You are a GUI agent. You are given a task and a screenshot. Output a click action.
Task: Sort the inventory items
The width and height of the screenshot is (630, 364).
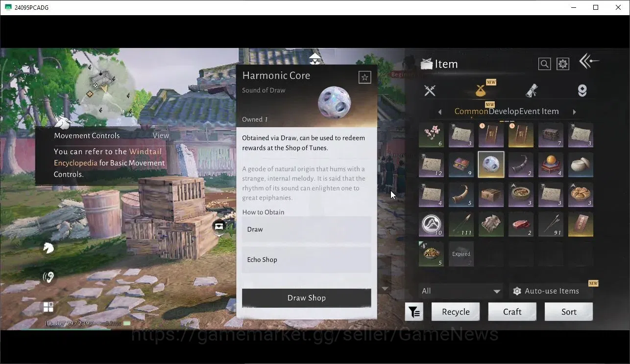(x=569, y=312)
